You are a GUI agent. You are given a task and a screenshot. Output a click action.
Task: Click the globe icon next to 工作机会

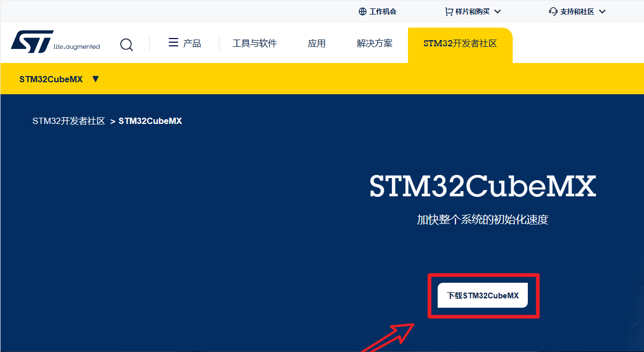(363, 11)
